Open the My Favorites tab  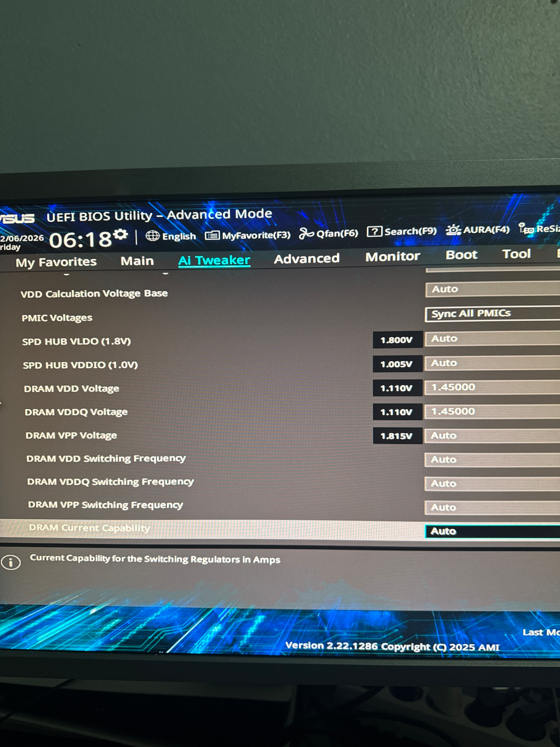click(x=56, y=262)
